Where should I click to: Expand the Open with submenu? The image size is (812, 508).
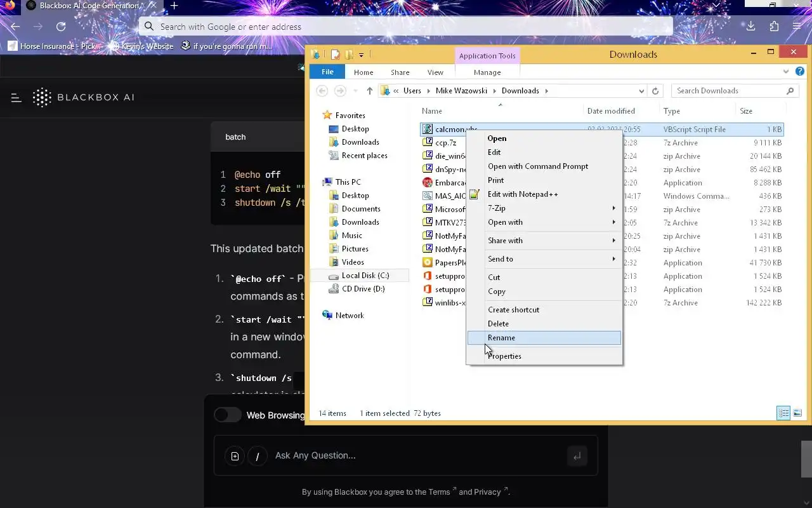tap(544, 222)
